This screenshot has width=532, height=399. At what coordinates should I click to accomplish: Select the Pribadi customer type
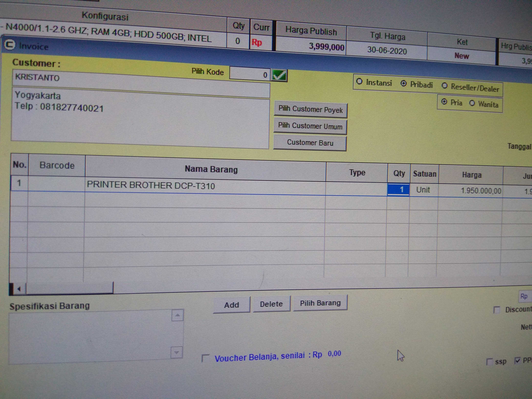coord(404,84)
